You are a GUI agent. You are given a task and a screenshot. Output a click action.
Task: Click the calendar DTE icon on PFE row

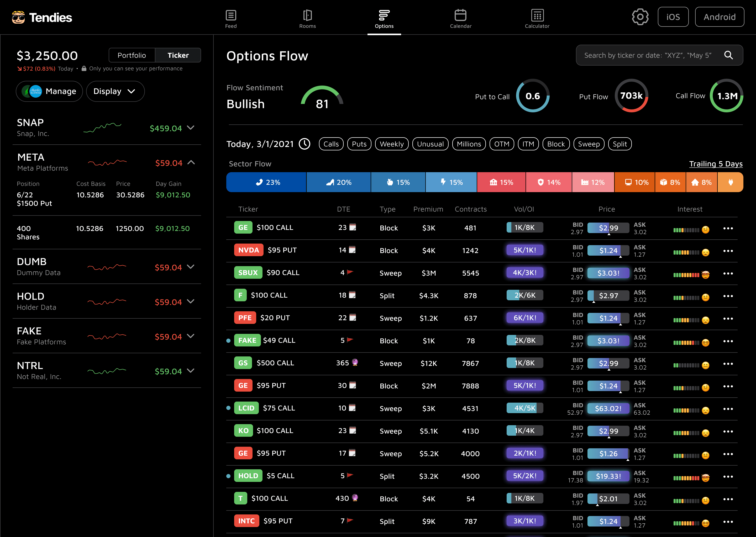pos(353,317)
